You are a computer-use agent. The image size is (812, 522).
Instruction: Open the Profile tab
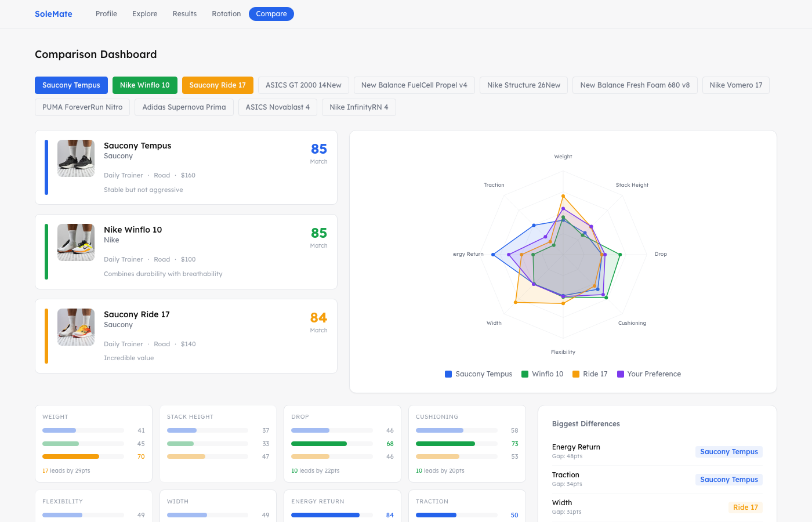click(106, 13)
